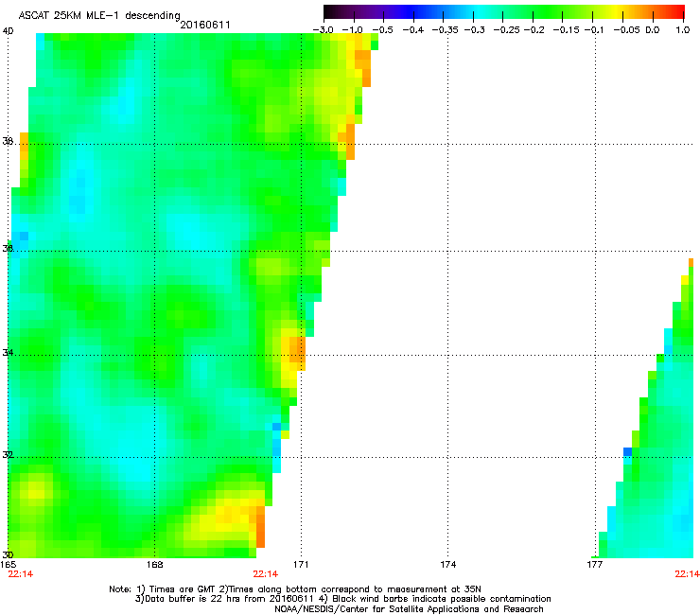700x615 pixels.
Task: Click the blue cell near 32N on right swath
Action: (628, 451)
